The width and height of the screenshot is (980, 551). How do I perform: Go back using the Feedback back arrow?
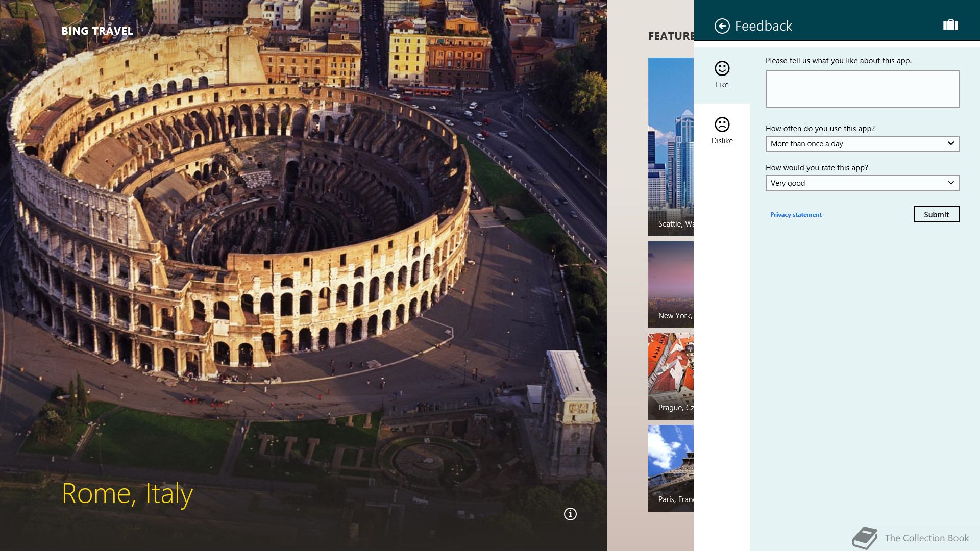pyautogui.click(x=722, y=26)
